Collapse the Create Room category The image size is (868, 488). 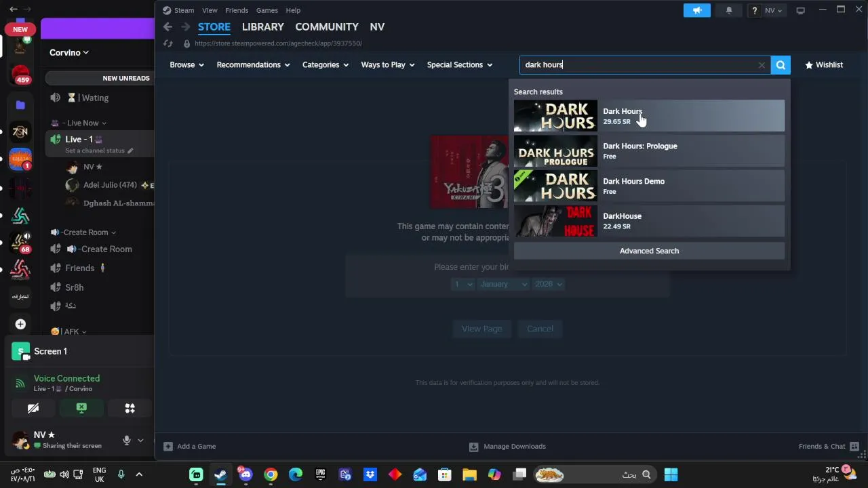click(84, 232)
